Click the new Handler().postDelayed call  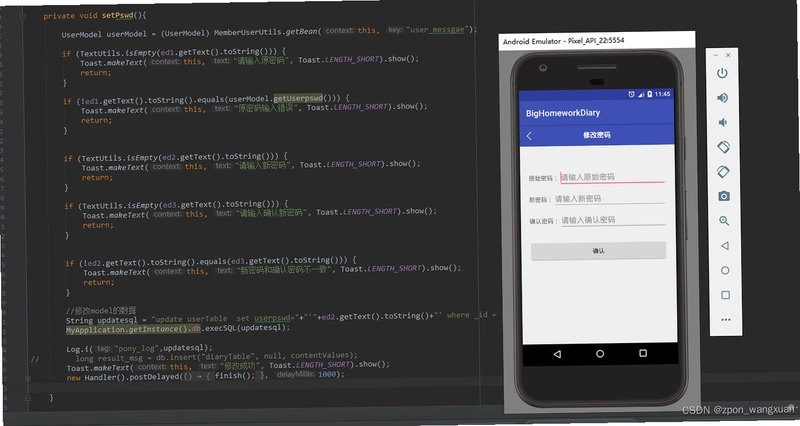tap(122, 378)
